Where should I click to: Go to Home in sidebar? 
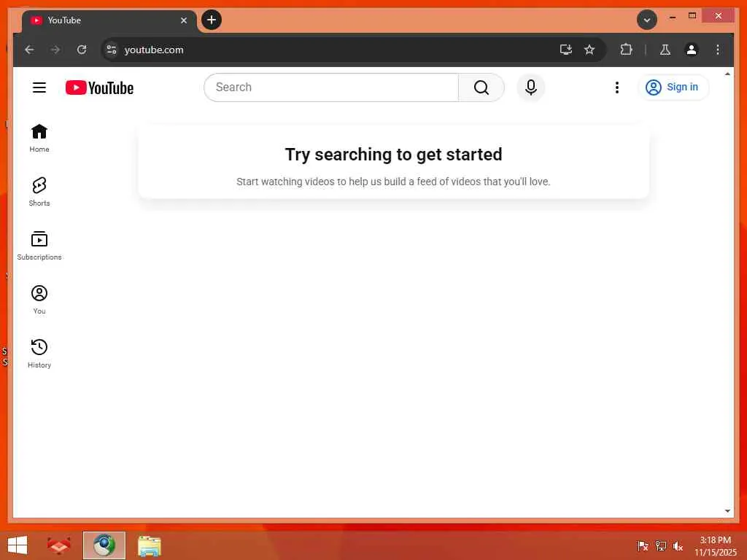tap(39, 138)
